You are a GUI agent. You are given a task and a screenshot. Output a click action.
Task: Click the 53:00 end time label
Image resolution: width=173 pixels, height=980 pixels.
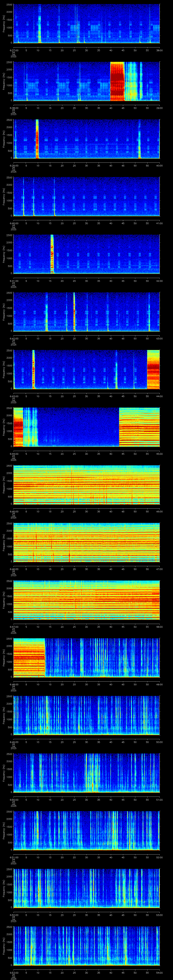[x=160, y=915]
